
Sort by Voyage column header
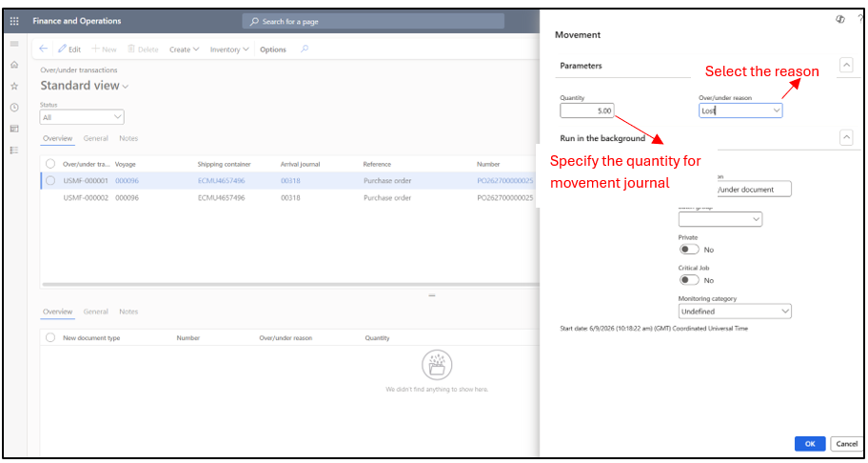point(125,165)
